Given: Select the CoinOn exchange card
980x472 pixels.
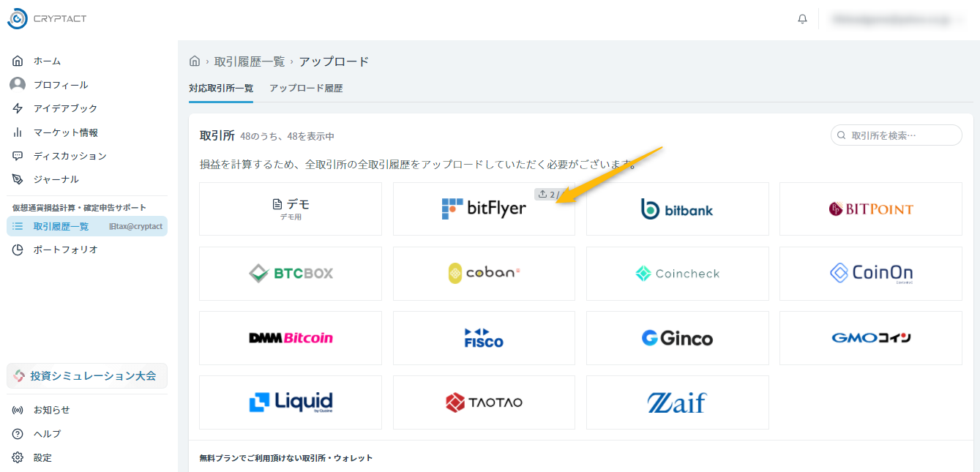Looking at the screenshot, I should (871, 274).
